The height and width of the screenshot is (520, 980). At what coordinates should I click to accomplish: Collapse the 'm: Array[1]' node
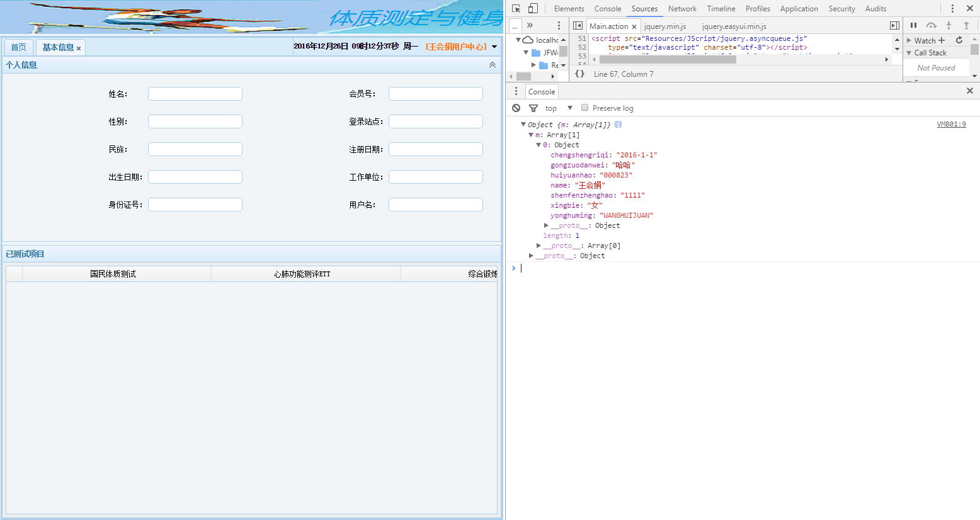click(531, 135)
